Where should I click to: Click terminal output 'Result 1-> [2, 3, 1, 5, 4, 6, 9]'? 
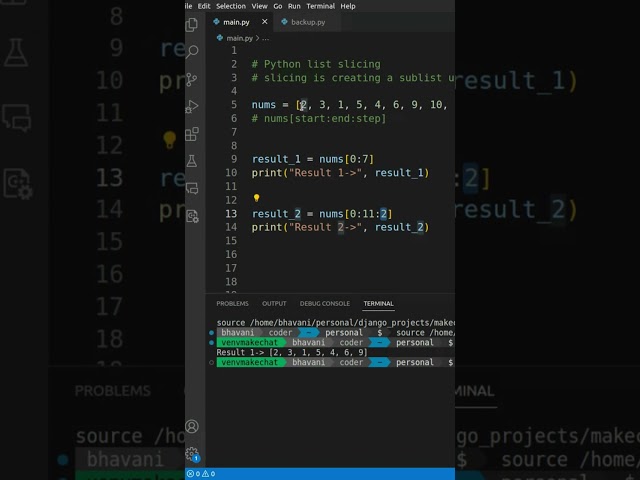(x=292, y=352)
